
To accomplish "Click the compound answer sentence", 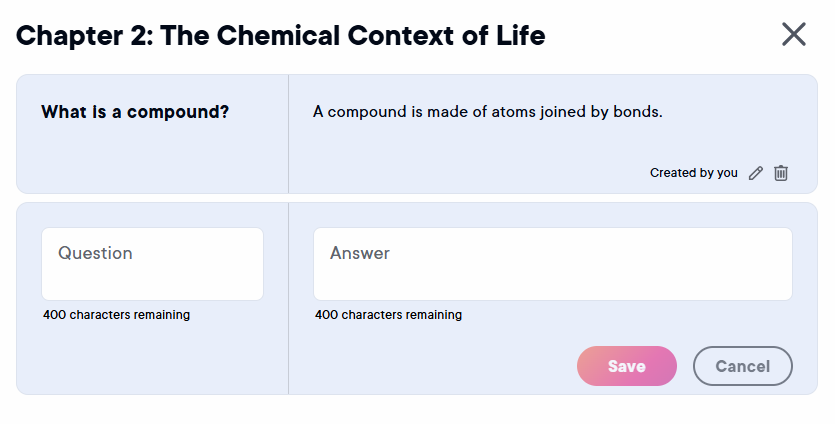I will 487,112.
